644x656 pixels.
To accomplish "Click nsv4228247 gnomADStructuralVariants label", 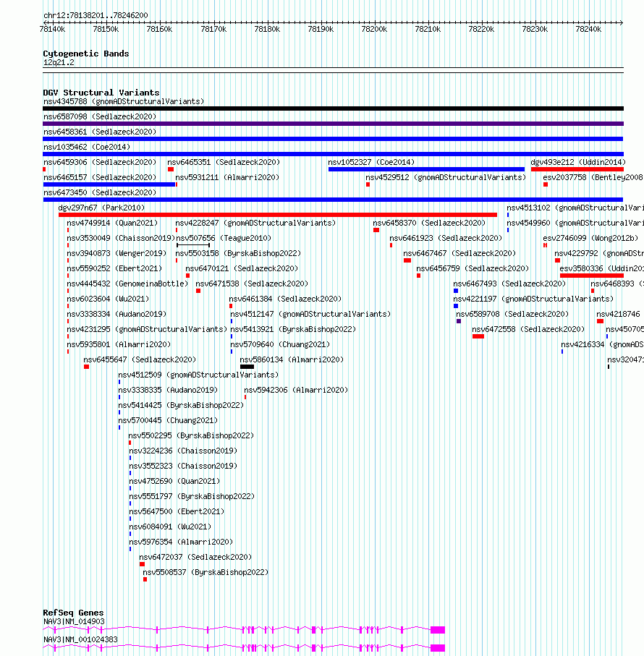I will click(255, 223).
